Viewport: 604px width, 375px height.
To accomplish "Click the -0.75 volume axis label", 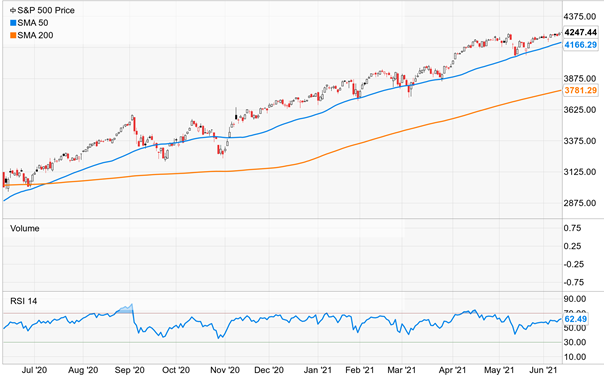I will click(x=573, y=282).
